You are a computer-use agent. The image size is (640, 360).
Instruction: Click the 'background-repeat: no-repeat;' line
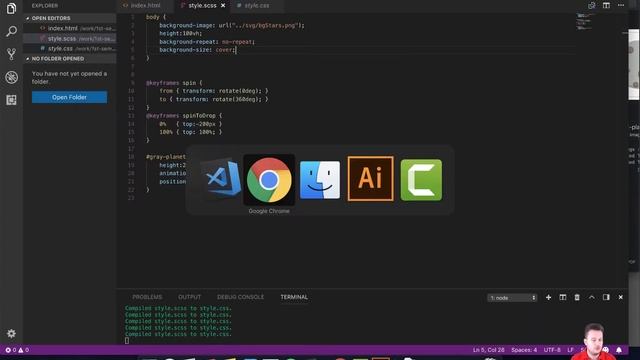click(x=207, y=42)
